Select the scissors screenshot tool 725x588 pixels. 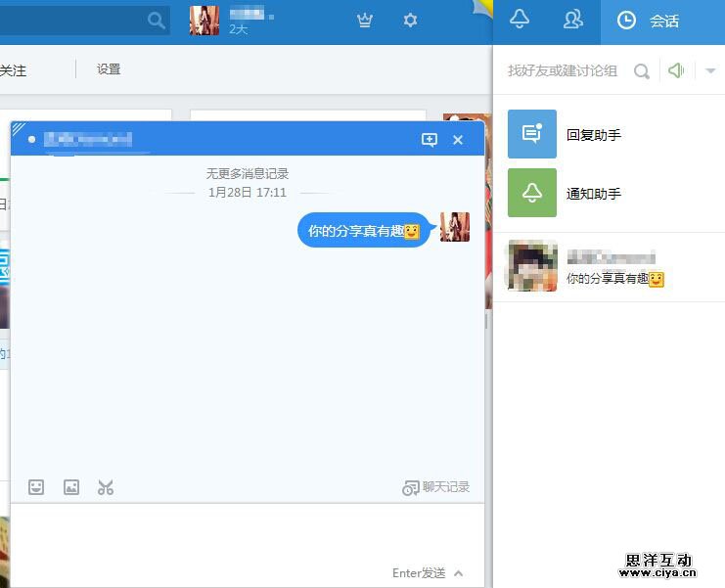106,487
